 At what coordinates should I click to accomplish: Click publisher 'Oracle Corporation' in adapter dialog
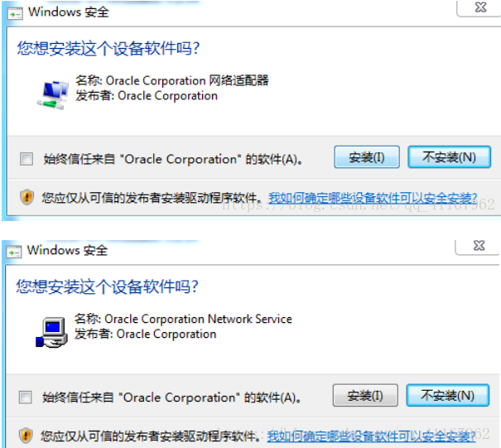(x=168, y=96)
